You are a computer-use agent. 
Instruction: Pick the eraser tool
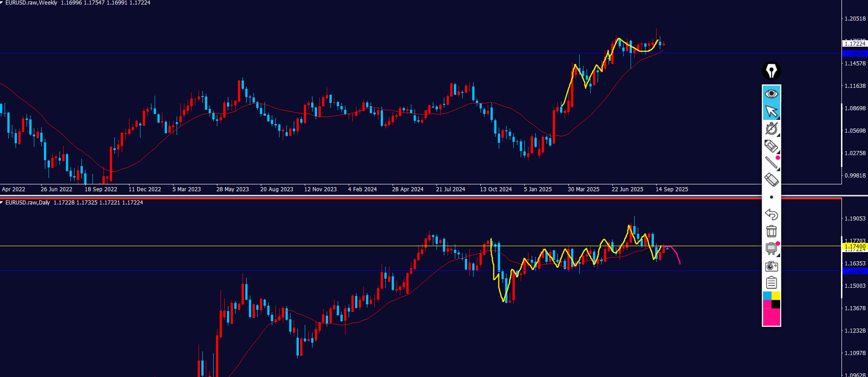click(x=771, y=179)
